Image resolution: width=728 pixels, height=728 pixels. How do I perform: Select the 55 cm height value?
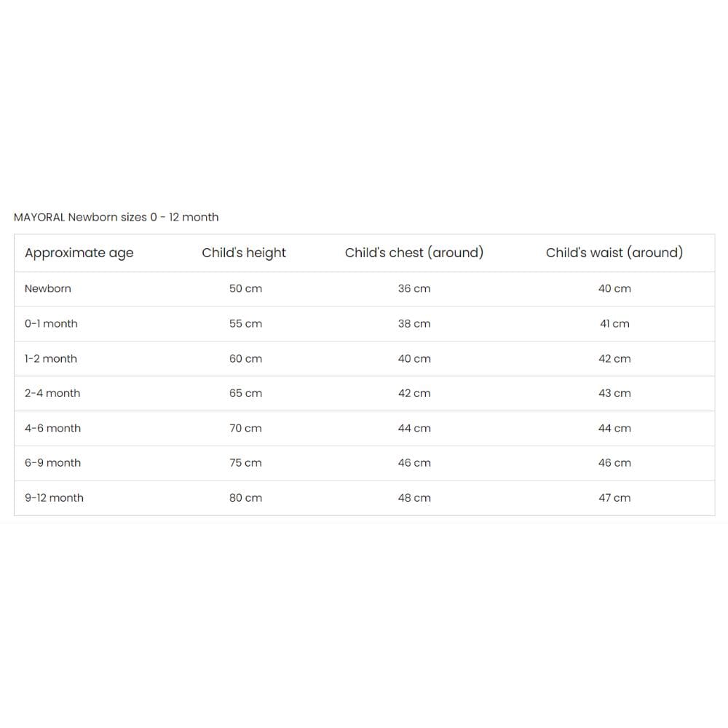pyautogui.click(x=245, y=324)
